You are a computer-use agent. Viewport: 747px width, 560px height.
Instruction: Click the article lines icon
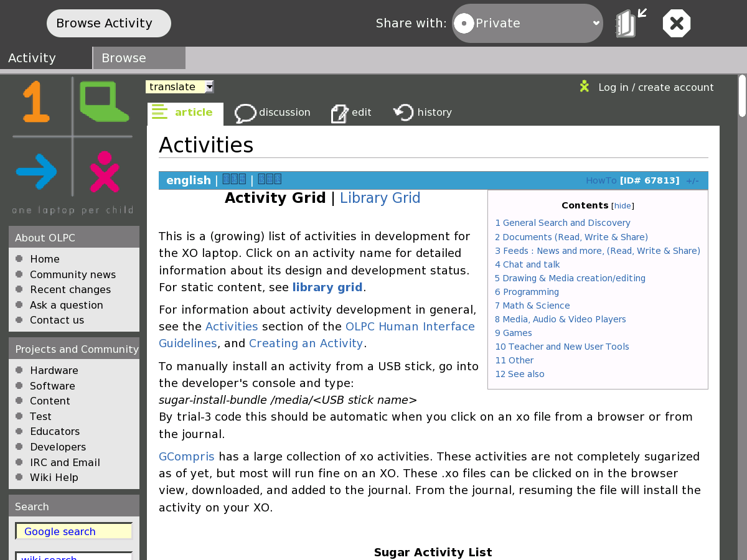click(x=160, y=112)
